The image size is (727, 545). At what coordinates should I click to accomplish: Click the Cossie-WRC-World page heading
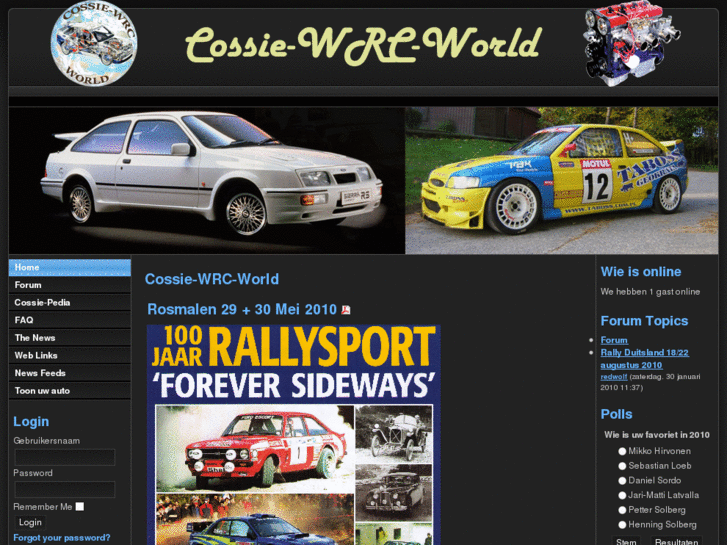click(x=212, y=279)
